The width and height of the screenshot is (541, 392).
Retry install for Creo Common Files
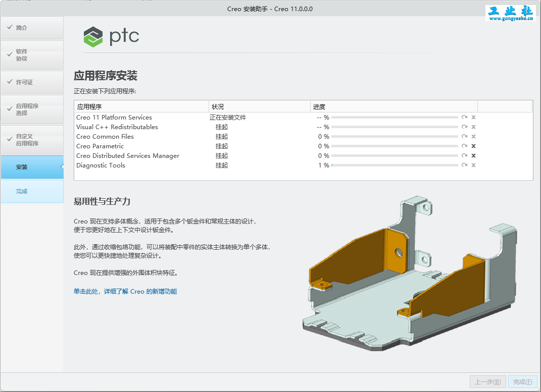(x=464, y=136)
